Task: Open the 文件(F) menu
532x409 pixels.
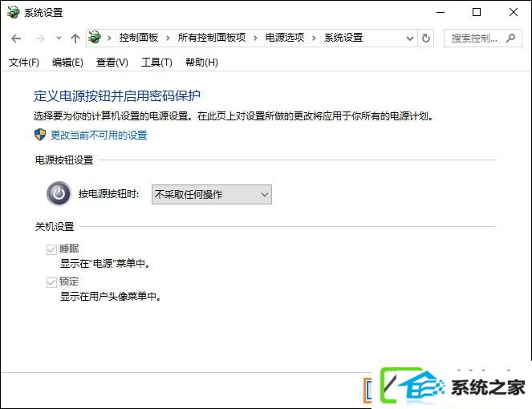Action: (24, 63)
